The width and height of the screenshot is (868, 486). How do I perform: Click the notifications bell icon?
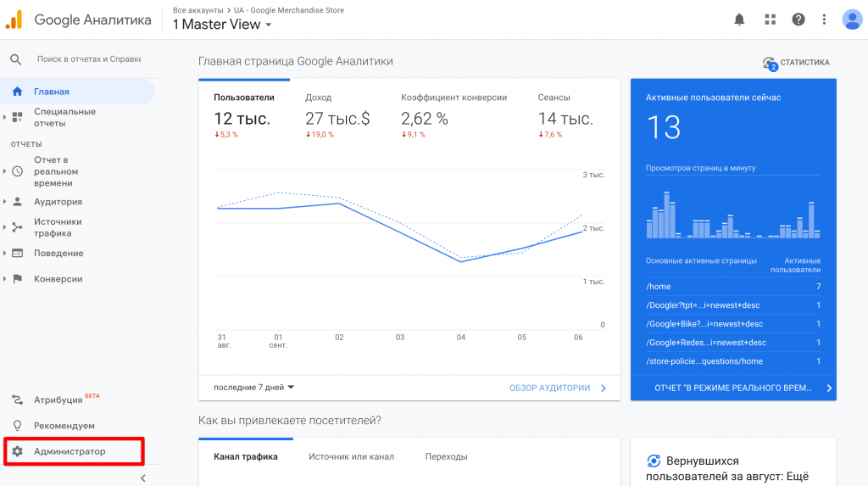pyautogui.click(x=739, y=20)
